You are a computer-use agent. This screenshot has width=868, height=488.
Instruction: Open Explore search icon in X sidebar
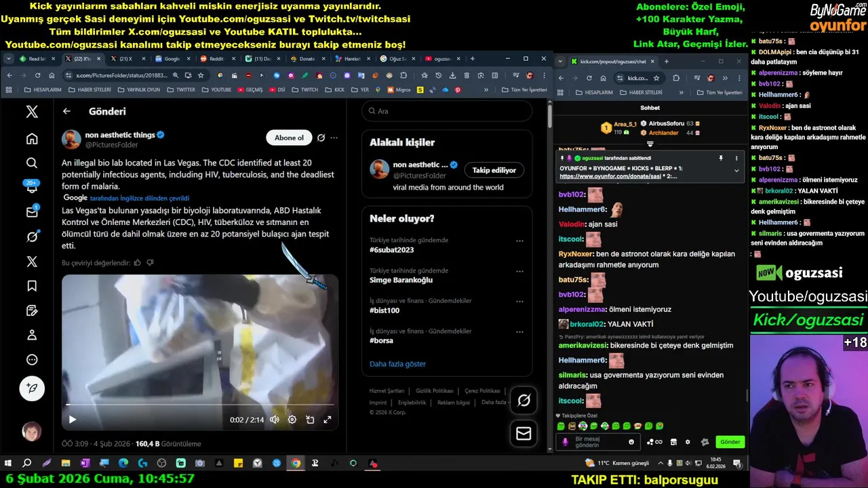(32, 163)
